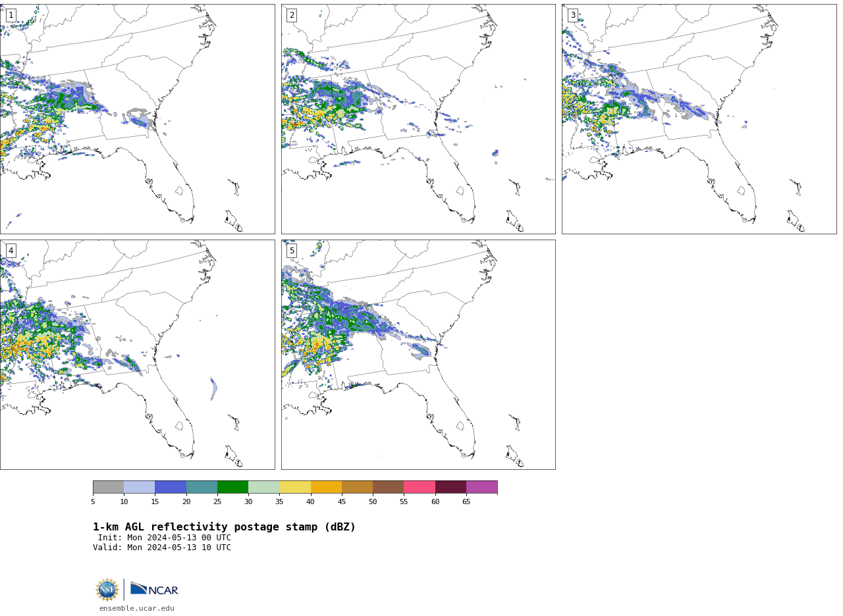Open ensemble member 2 map panel

(x=418, y=119)
